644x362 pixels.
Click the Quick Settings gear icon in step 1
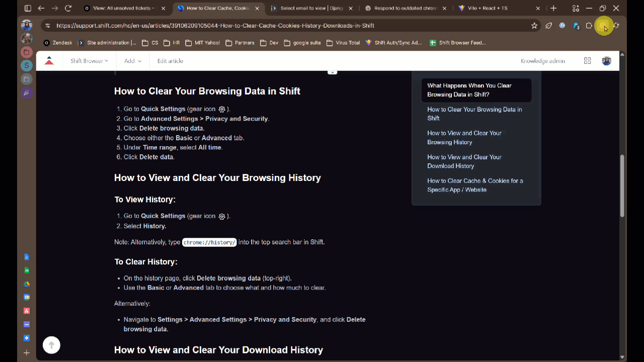pos(221,109)
